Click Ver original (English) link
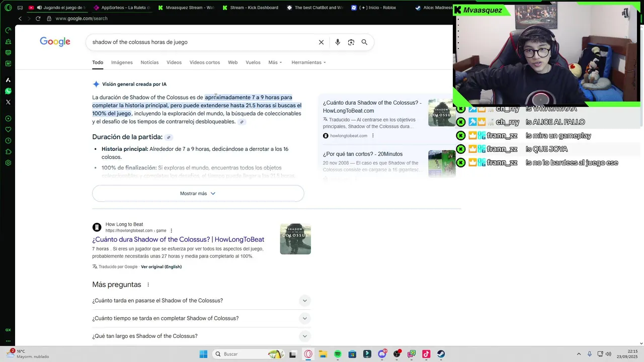The width and height of the screenshot is (644, 362). tap(161, 266)
